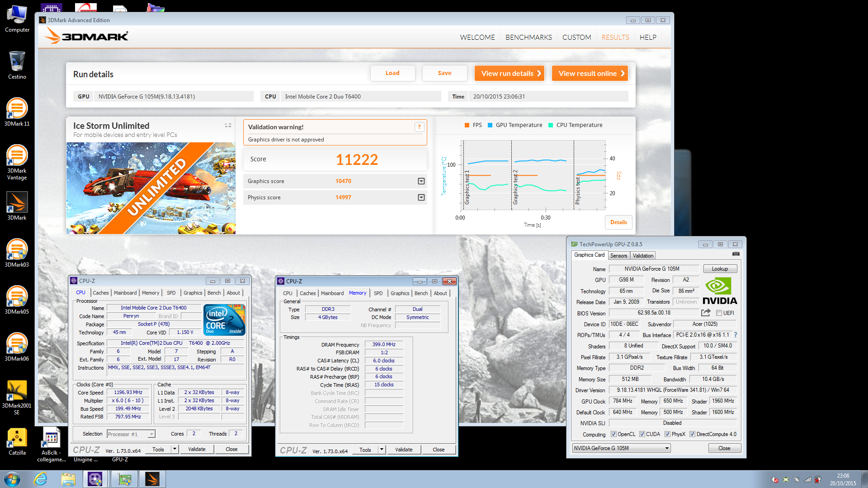
Task: Open the HELP section in 3DMark
Action: tap(648, 38)
